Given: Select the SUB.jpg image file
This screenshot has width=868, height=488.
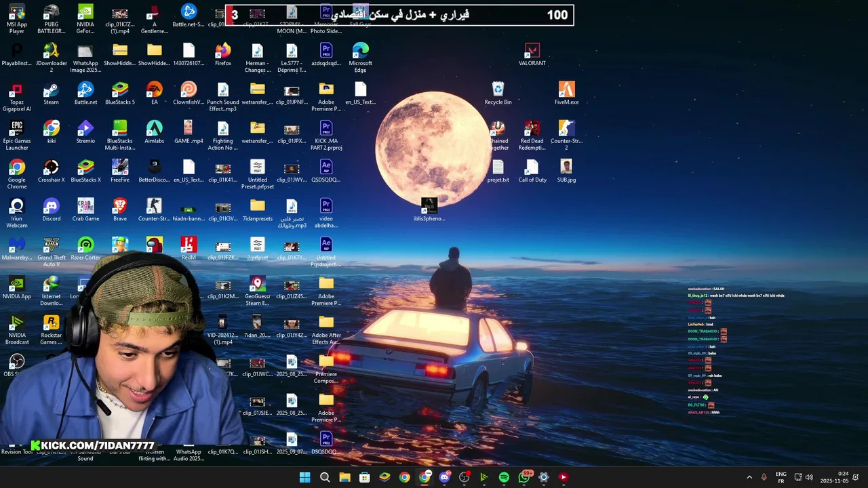Looking at the screenshot, I should pyautogui.click(x=566, y=171).
